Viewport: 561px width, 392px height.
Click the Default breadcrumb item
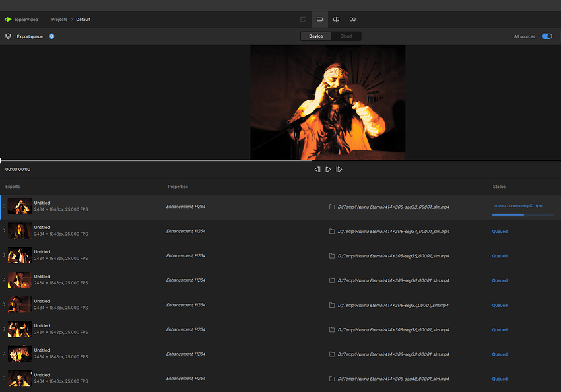pos(83,20)
